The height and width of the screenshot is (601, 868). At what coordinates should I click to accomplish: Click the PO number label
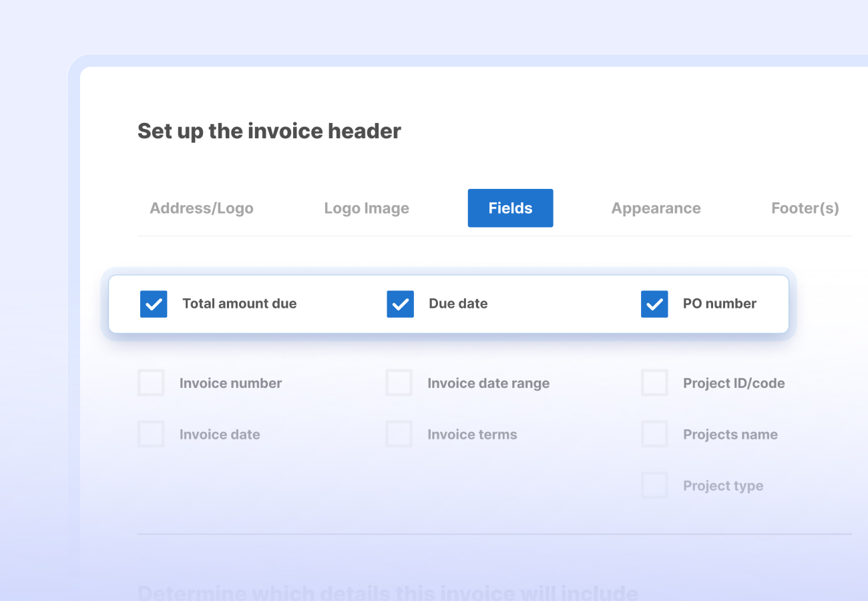point(718,304)
